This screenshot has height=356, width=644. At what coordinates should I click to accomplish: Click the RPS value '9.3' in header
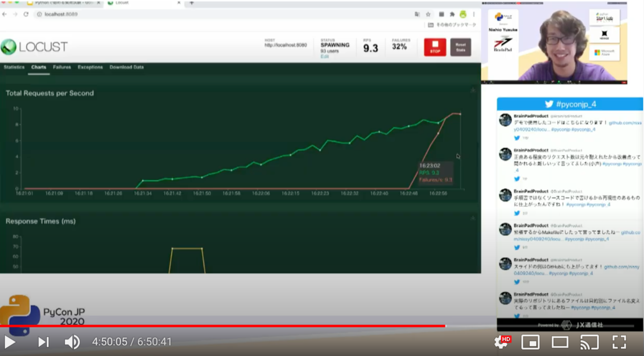coord(370,48)
